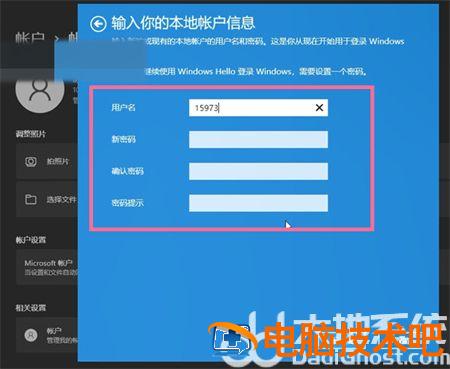The image size is (450, 369).
Task: Click the folder icon for choosing a file
Action: pos(31,199)
